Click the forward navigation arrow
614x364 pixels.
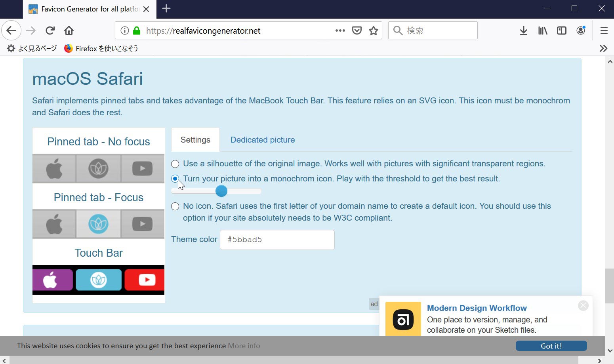pos(31,30)
